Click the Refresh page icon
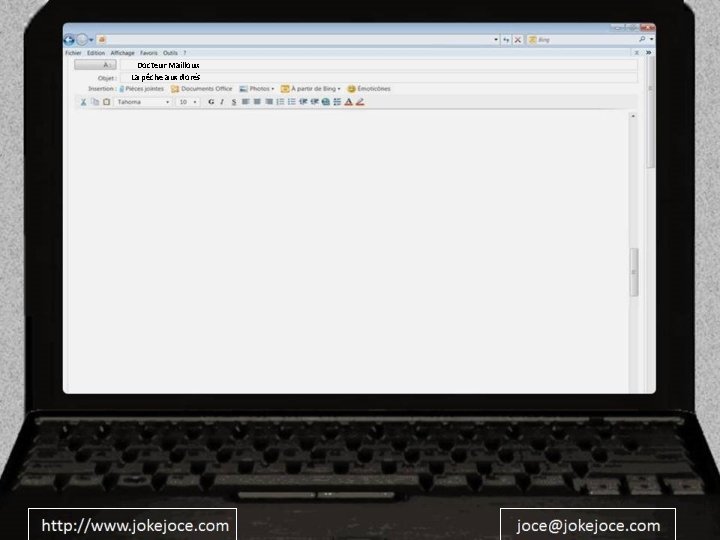720x540 pixels. click(506, 40)
